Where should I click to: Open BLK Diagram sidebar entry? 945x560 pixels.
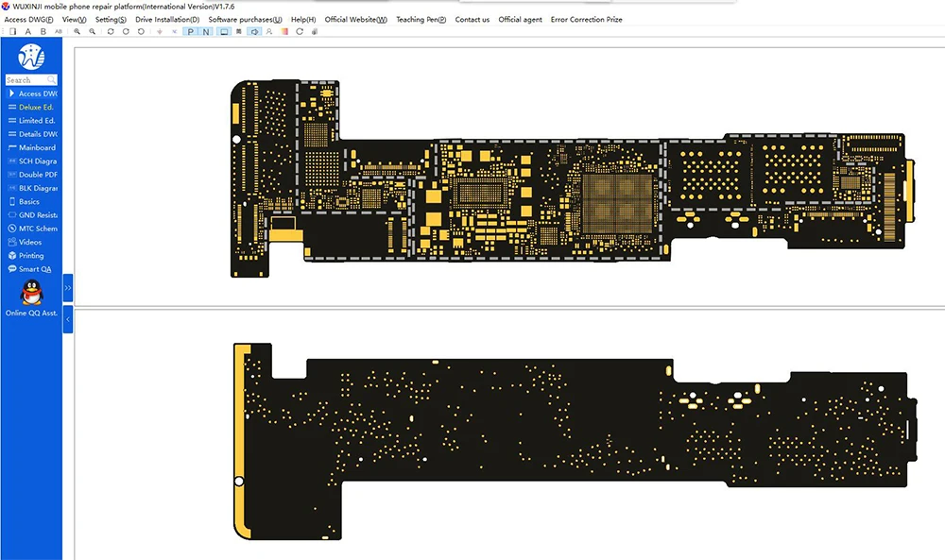(x=32, y=188)
